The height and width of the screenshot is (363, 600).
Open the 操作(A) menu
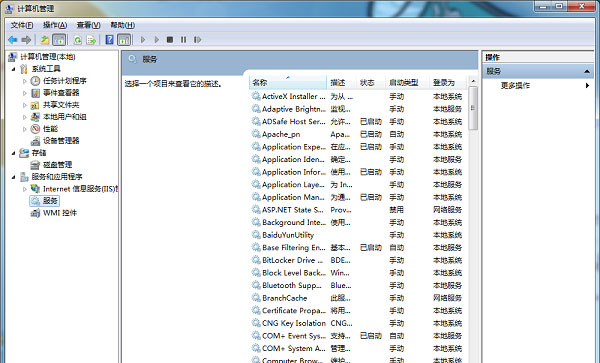tap(55, 25)
